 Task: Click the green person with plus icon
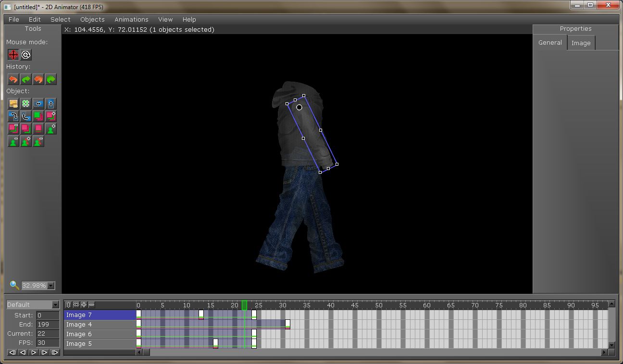point(51,129)
